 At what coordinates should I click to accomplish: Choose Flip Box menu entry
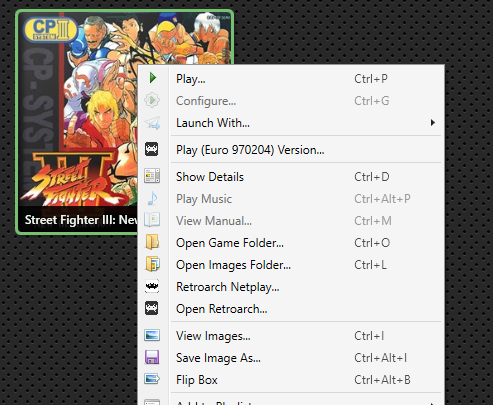[291, 380]
